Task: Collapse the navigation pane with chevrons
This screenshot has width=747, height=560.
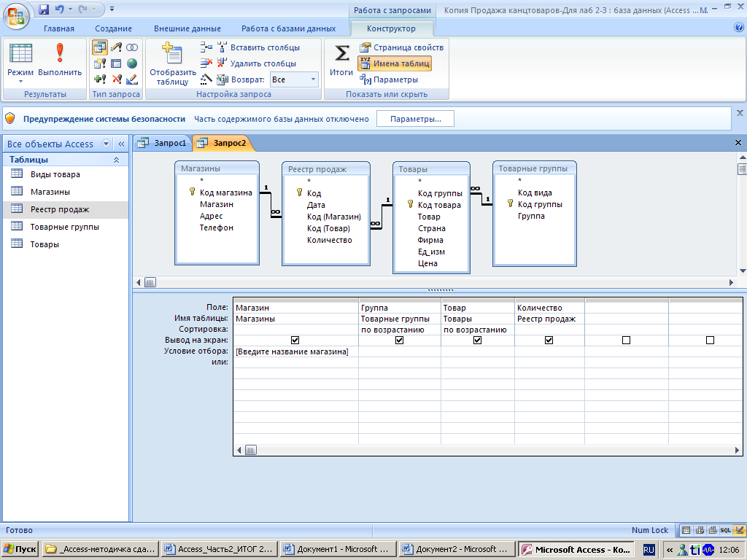Action: pos(121,144)
